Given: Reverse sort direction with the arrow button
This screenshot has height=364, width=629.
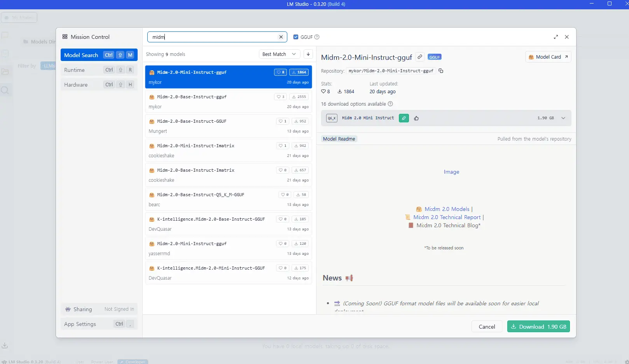Looking at the screenshot, I should click(x=308, y=54).
